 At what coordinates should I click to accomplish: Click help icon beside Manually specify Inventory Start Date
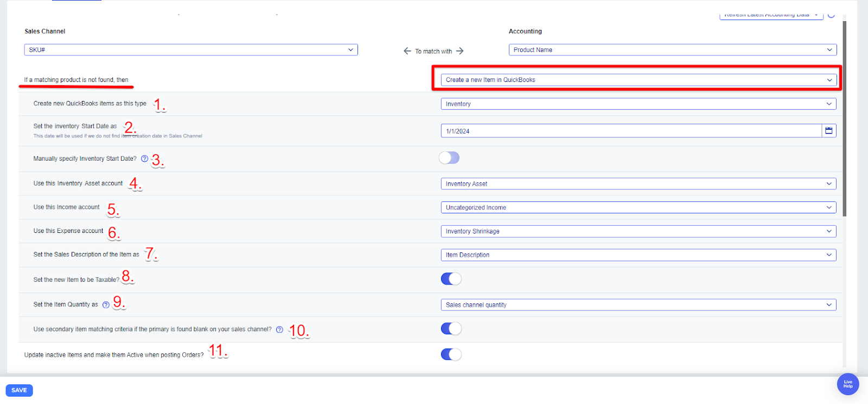pyautogui.click(x=144, y=159)
